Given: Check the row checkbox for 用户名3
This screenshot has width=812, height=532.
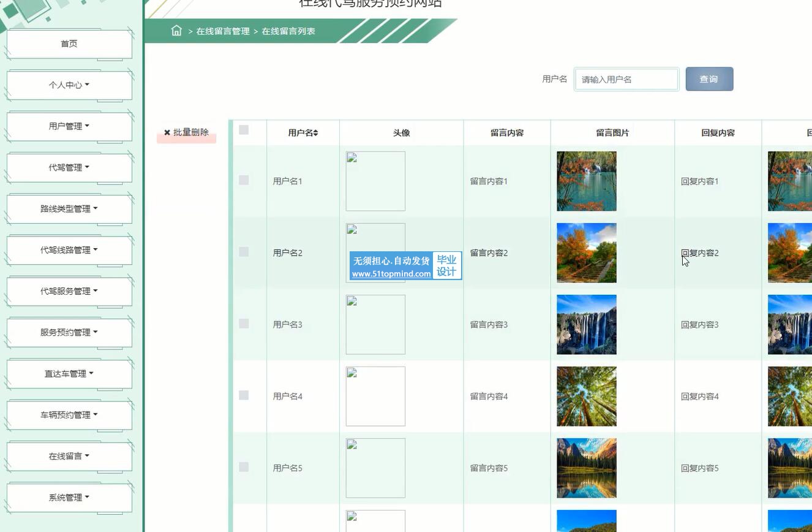Looking at the screenshot, I should (244, 324).
